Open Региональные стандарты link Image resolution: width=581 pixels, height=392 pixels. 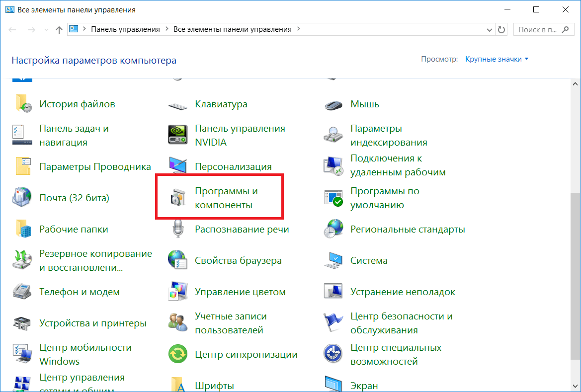tap(408, 230)
